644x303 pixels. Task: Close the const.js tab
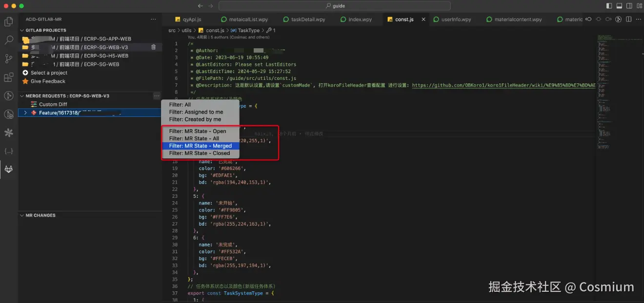pyautogui.click(x=423, y=19)
